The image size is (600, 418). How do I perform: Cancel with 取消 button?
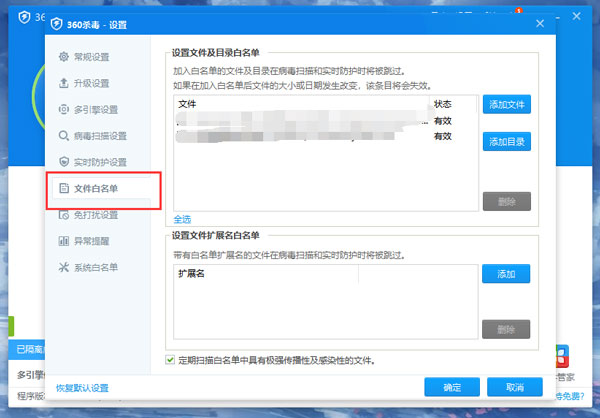[515, 387]
